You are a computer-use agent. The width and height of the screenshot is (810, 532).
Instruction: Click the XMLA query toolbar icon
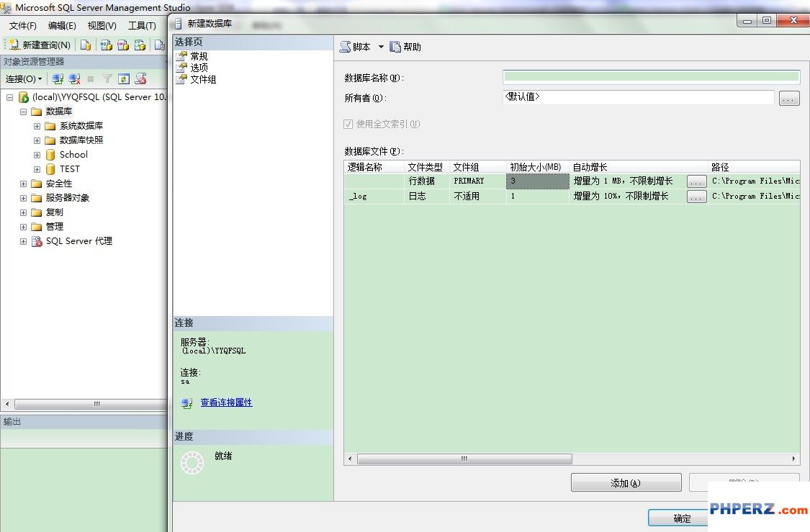[140, 45]
